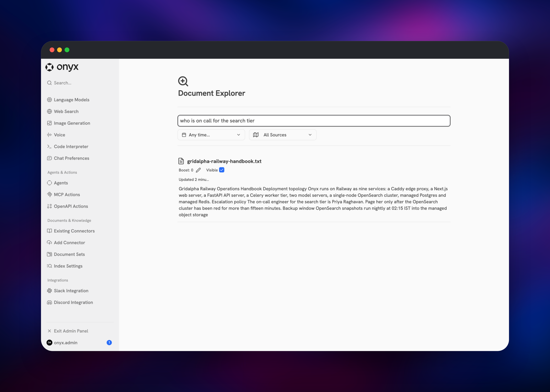Open Document Sets page

click(x=80, y=254)
